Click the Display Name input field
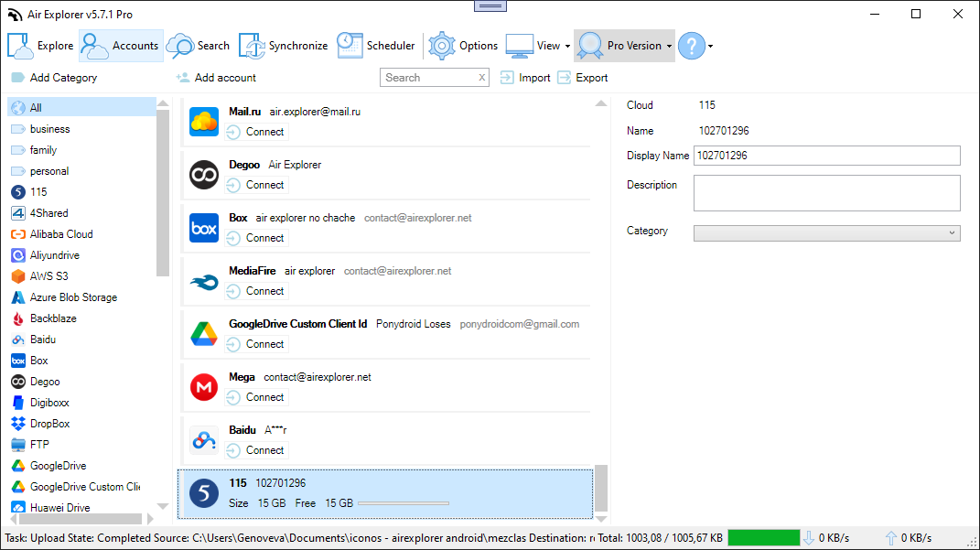Viewport: 980px width, 550px height. [826, 156]
